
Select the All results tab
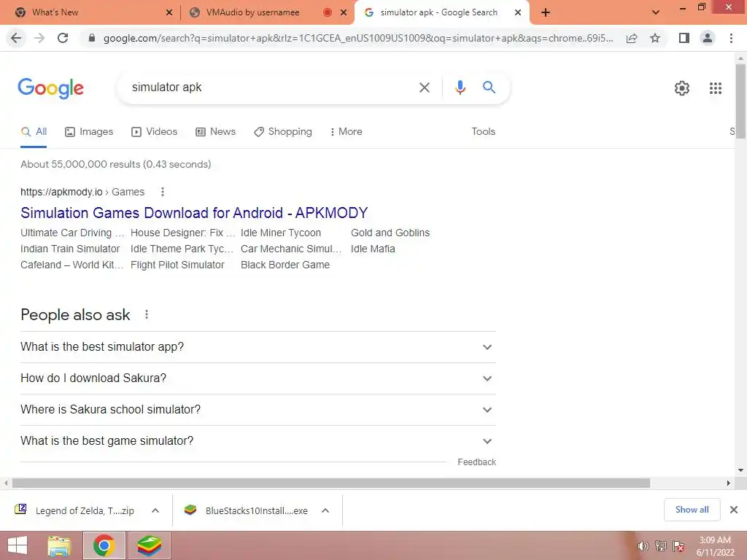click(x=34, y=132)
